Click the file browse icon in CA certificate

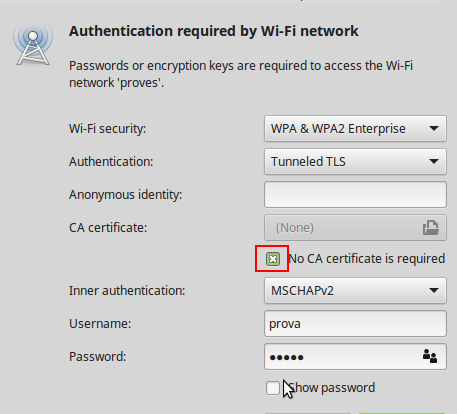point(430,228)
